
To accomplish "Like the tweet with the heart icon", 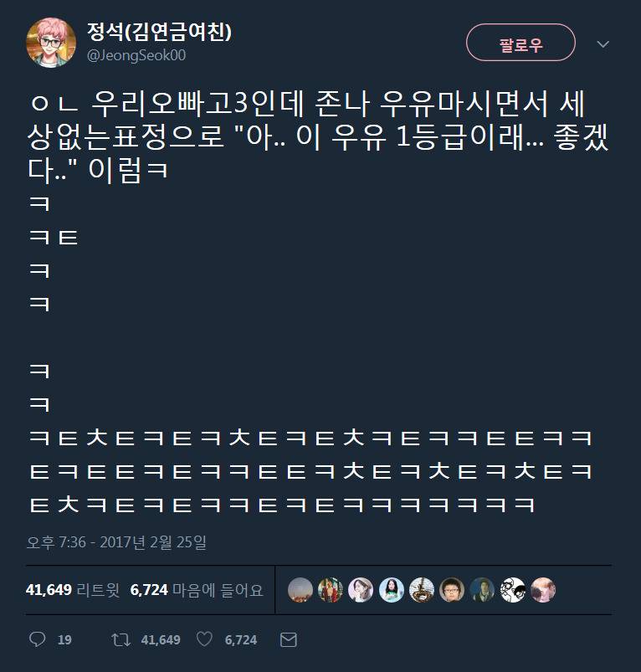I will point(204,639).
